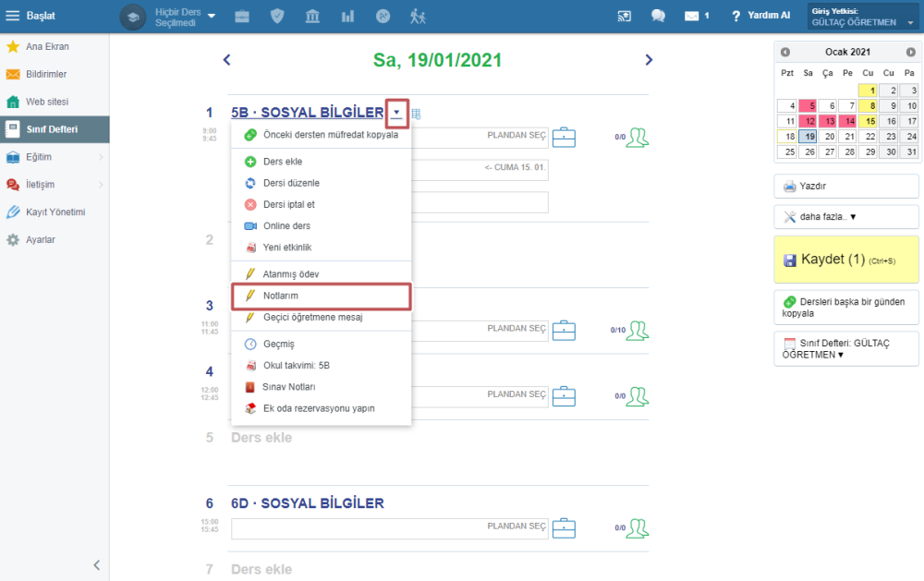The image size is (924, 581).
Task: Click the grid icon next to 5B lesson
Action: [416, 114]
